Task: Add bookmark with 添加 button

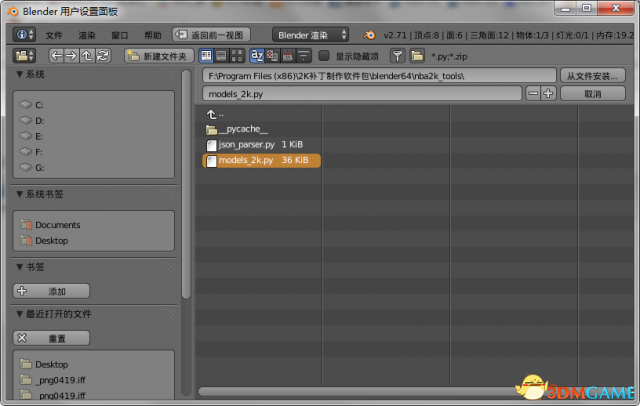Action: pyautogui.click(x=51, y=291)
